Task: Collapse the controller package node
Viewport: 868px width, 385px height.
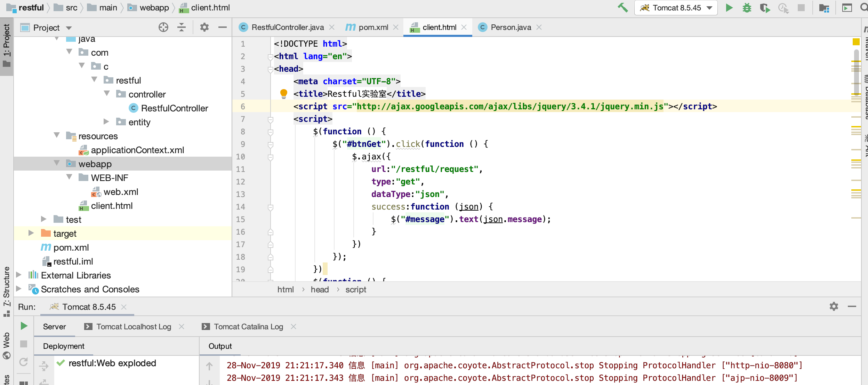Action: 107,94
